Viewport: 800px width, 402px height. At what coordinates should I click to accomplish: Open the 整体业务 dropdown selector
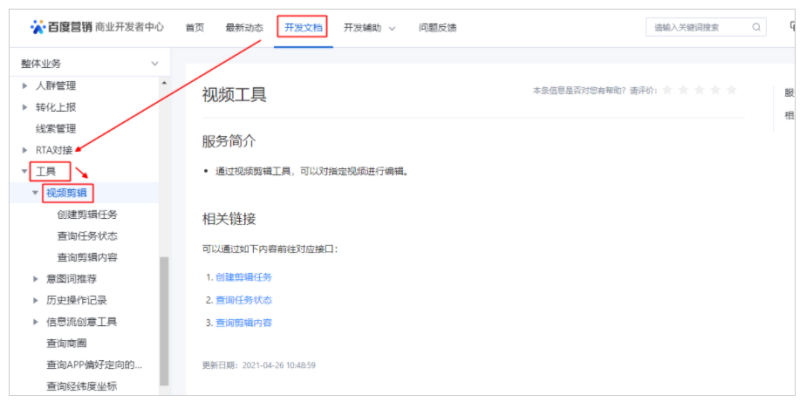[89, 64]
